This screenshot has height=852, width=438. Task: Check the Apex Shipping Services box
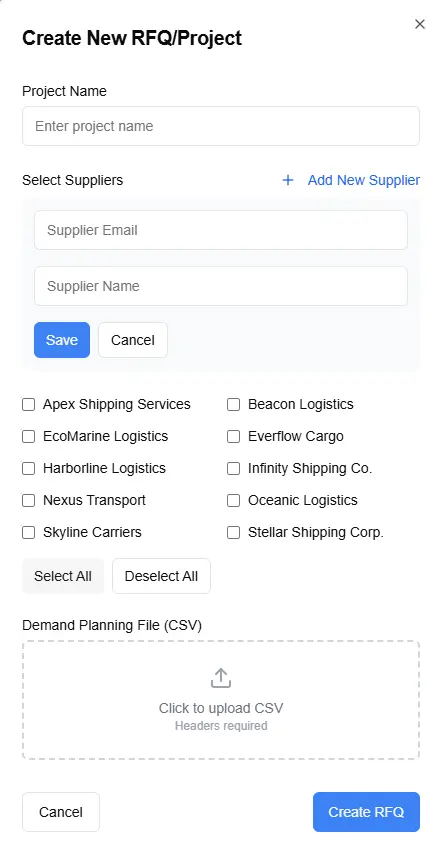[28, 404]
